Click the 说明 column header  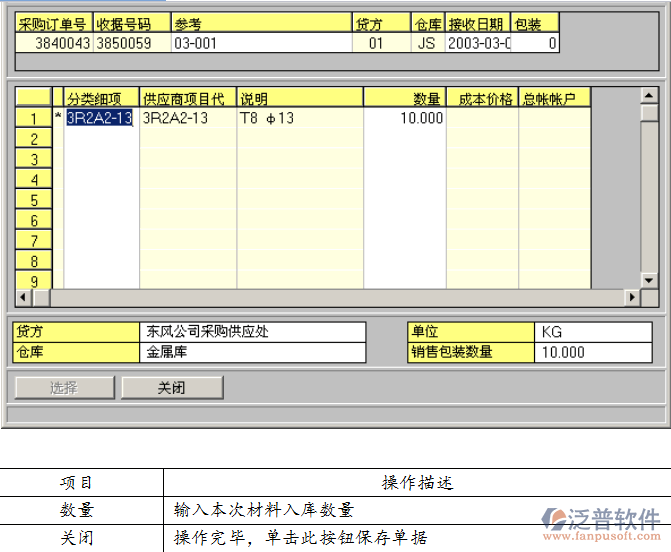click(299, 98)
